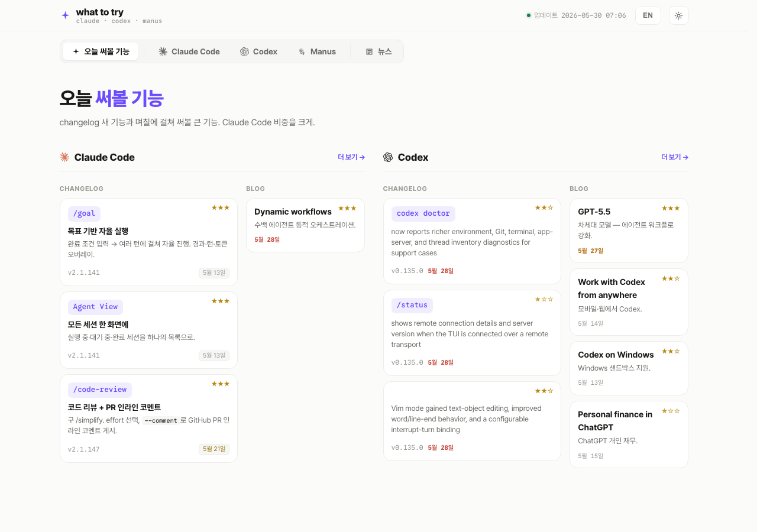Open the '목표 기반 자율 실행' card title
This screenshot has height=532, width=757.
[98, 231]
